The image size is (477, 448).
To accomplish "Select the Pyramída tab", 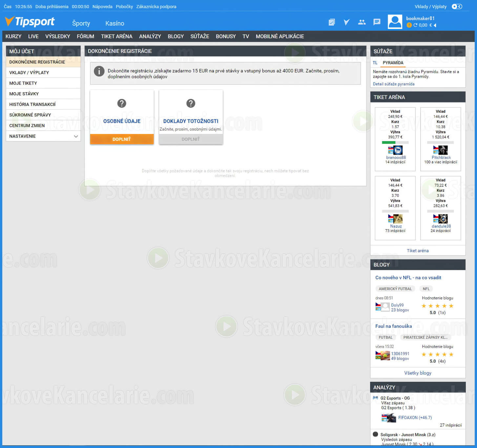I will click(393, 63).
